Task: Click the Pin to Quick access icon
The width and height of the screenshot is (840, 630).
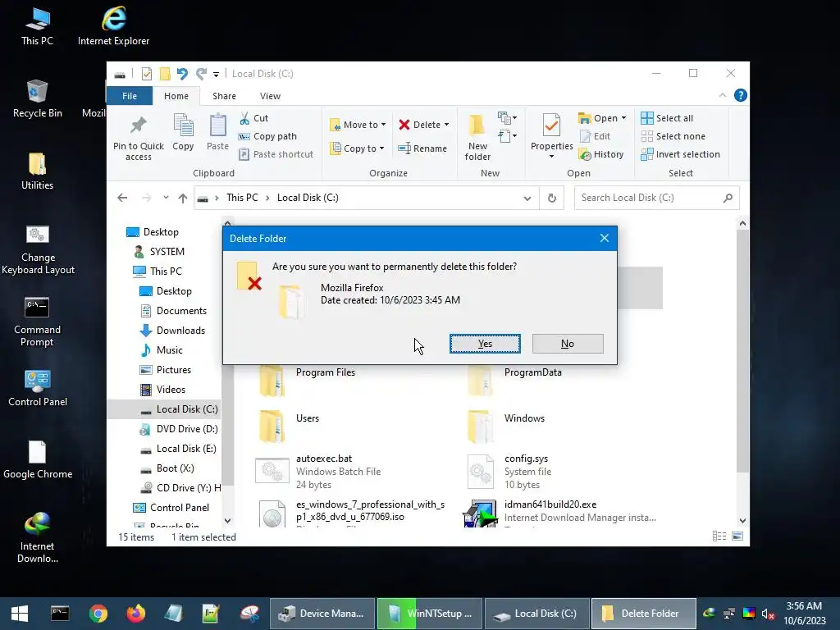Action: tap(139, 126)
